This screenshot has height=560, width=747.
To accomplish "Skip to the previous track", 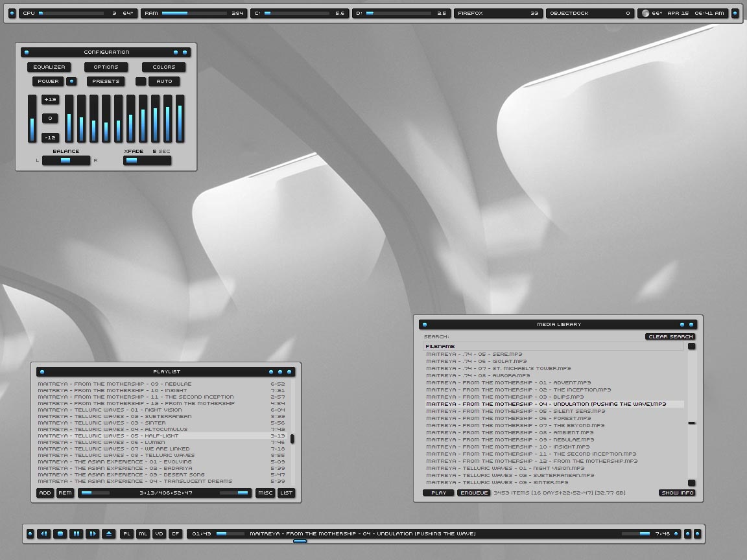I will click(44, 533).
